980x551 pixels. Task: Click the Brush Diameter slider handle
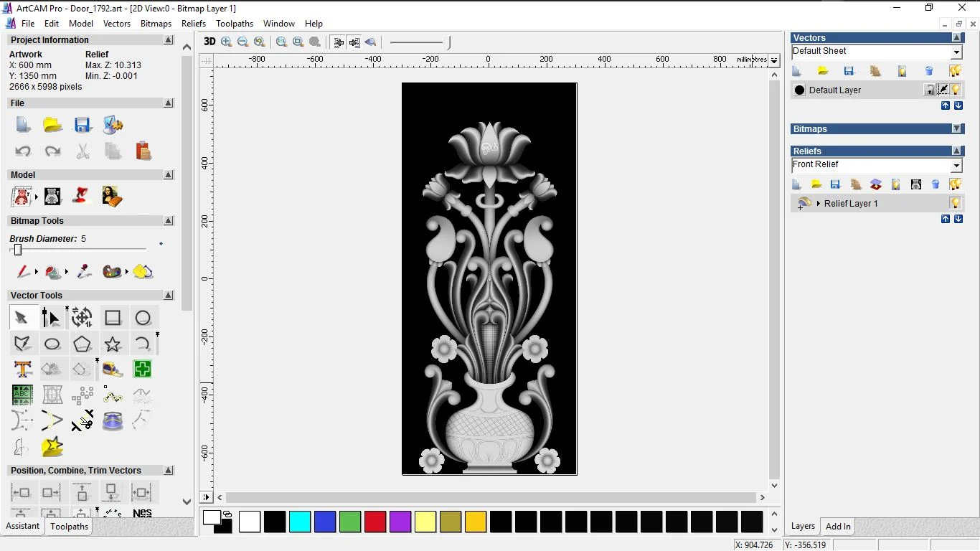(x=18, y=250)
